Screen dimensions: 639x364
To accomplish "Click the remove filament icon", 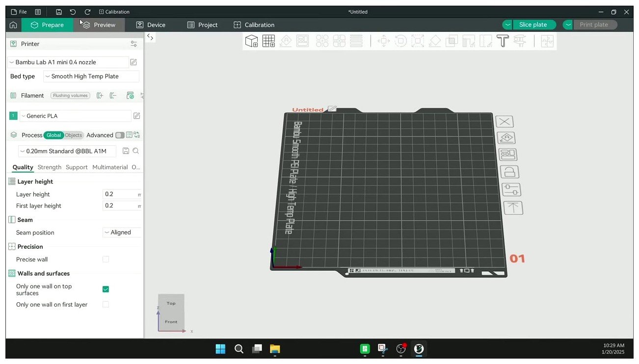I will click(113, 96).
